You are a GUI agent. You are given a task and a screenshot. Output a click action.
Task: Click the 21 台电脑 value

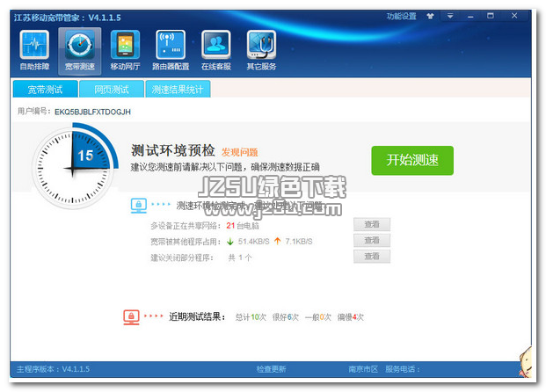click(x=243, y=226)
